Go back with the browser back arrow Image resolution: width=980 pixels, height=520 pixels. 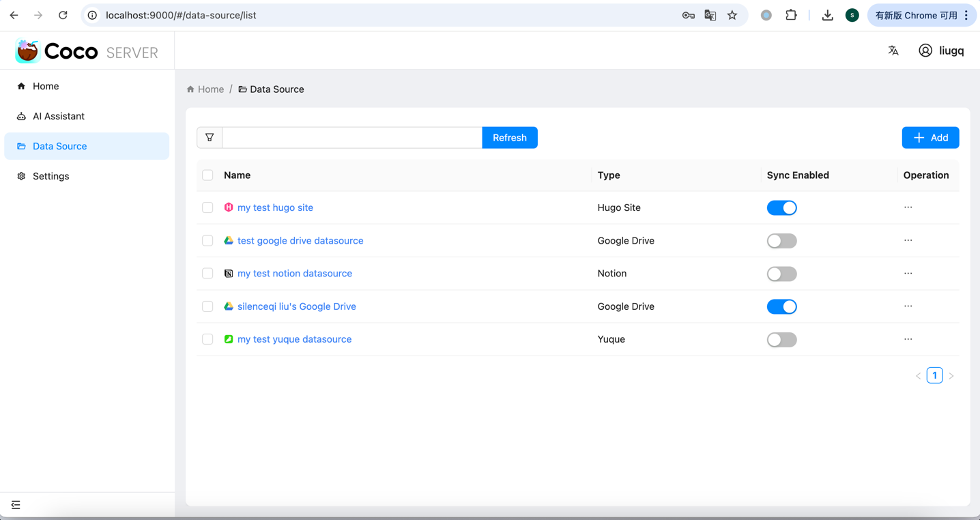point(14,15)
